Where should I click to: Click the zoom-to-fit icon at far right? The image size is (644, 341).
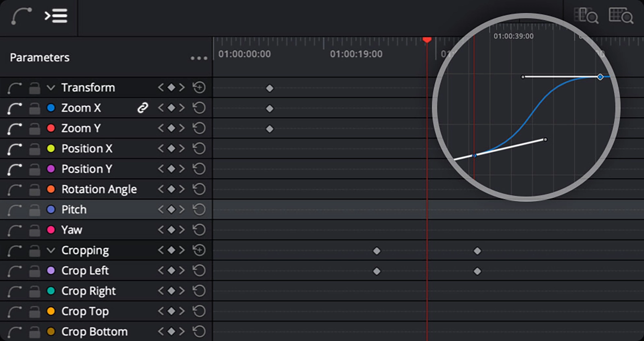(x=621, y=16)
